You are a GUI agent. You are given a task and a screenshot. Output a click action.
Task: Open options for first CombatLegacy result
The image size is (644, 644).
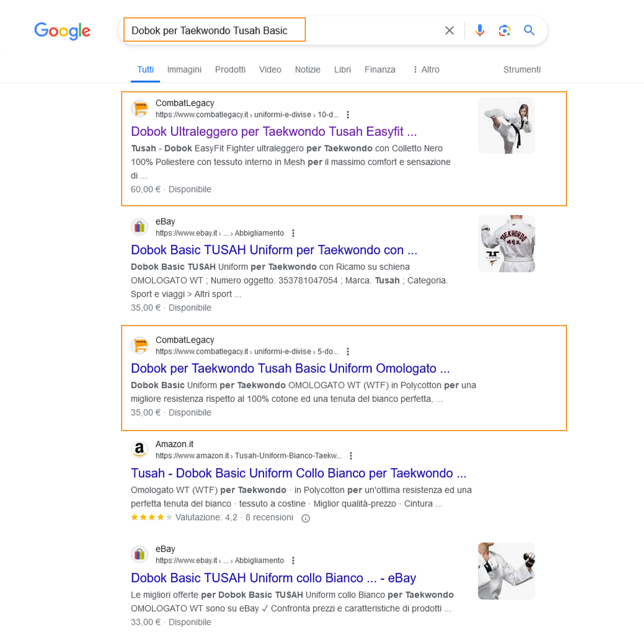pyautogui.click(x=348, y=114)
